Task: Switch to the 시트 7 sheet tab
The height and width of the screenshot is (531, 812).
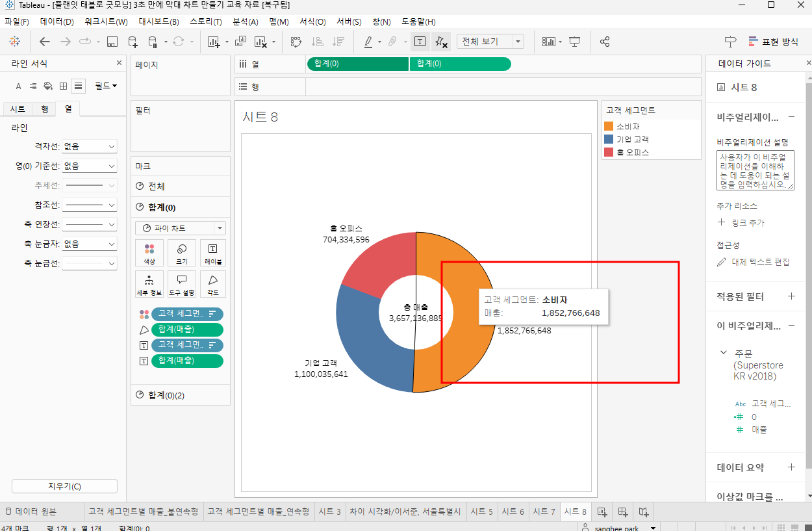Action: (544, 512)
